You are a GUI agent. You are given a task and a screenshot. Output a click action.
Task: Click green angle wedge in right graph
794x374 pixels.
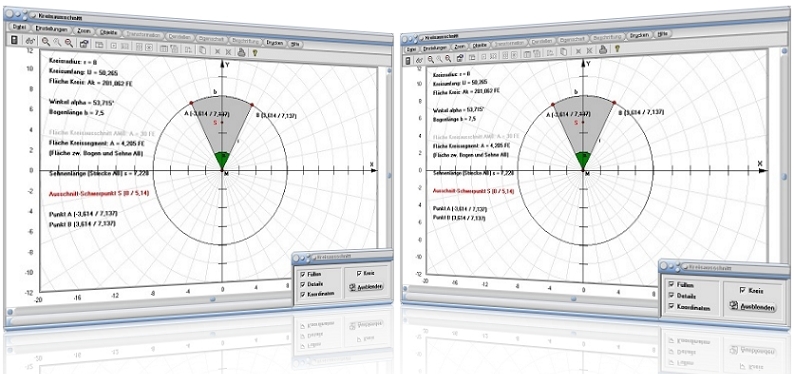click(583, 160)
